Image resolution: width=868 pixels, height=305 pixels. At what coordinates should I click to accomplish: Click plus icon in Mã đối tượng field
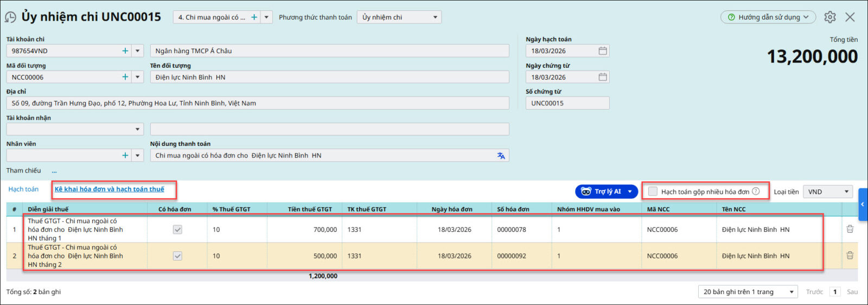click(125, 77)
